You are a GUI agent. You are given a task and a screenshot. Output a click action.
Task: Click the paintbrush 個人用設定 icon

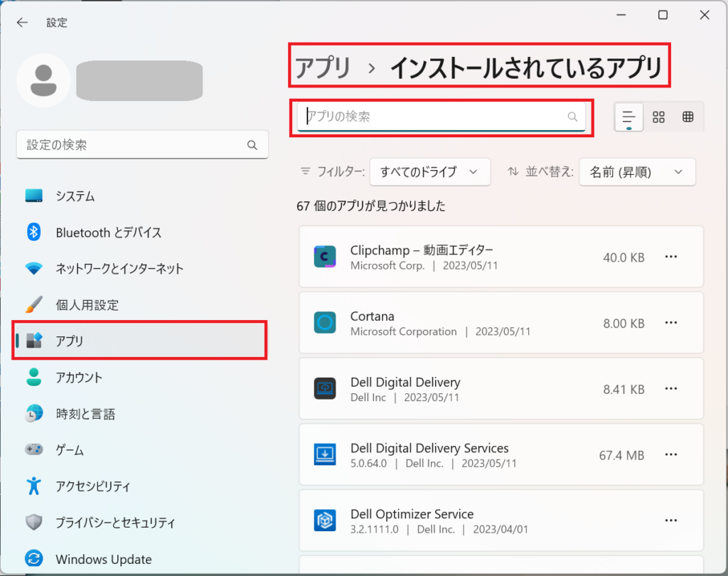(x=34, y=304)
